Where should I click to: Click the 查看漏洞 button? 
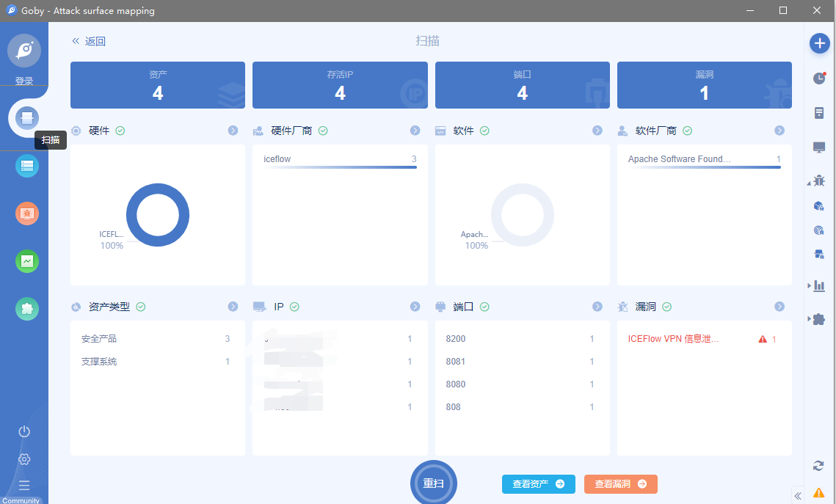coord(620,484)
